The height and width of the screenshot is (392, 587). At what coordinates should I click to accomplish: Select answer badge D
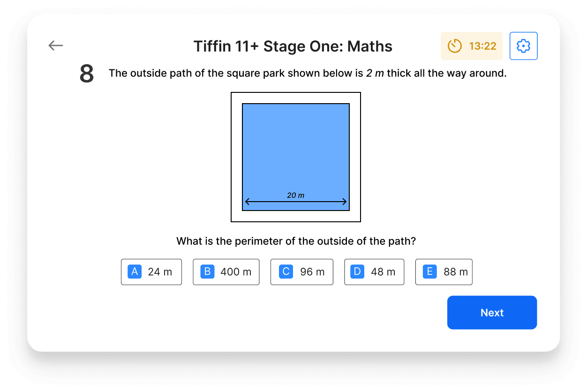(x=356, y=272)
